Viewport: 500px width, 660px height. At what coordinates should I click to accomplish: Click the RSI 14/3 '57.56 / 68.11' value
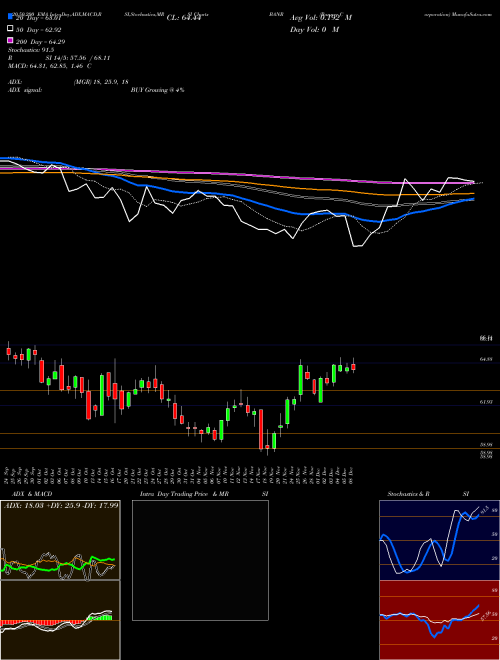(x=89, y=58)
